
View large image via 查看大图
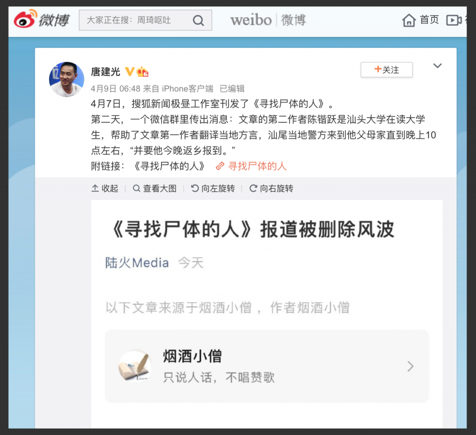tap(154, 188)
